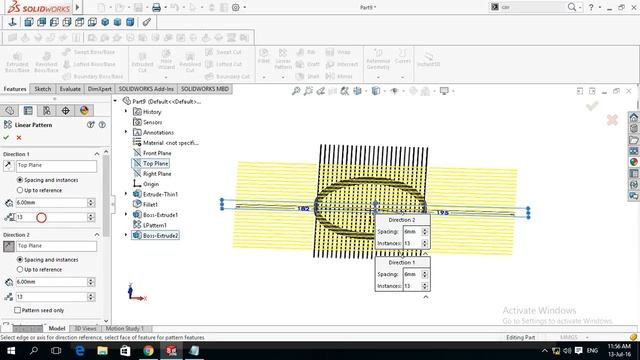
Task: Select Up to reference in Direction 2
Action: point(20,269)
